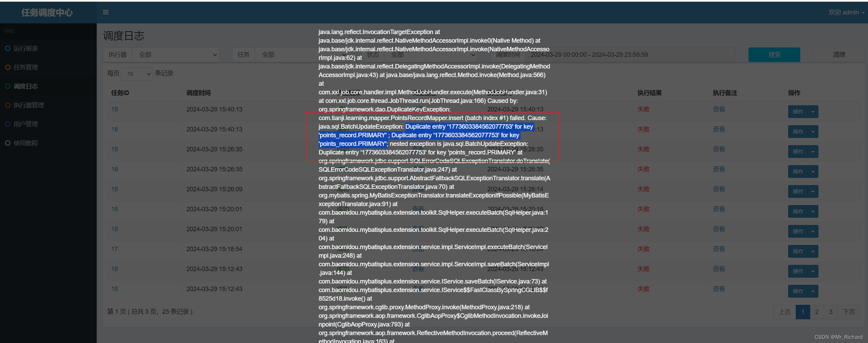Screen dimensions: 868x343
Task: Click 操作 button in the 15:26:09 row
Action: (798, 192)
